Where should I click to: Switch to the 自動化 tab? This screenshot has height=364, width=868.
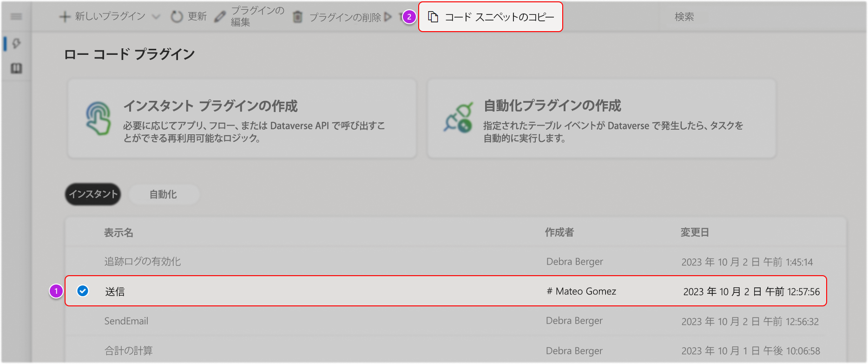tap(164, 194)
